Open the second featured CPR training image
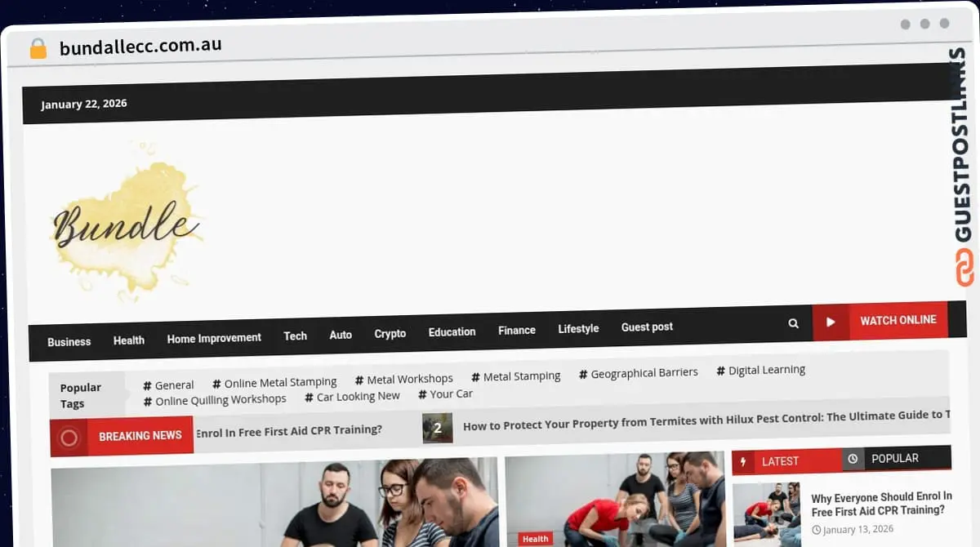This screenshot has width=980, height=547. pyautogui.click(x=615, y=499)
